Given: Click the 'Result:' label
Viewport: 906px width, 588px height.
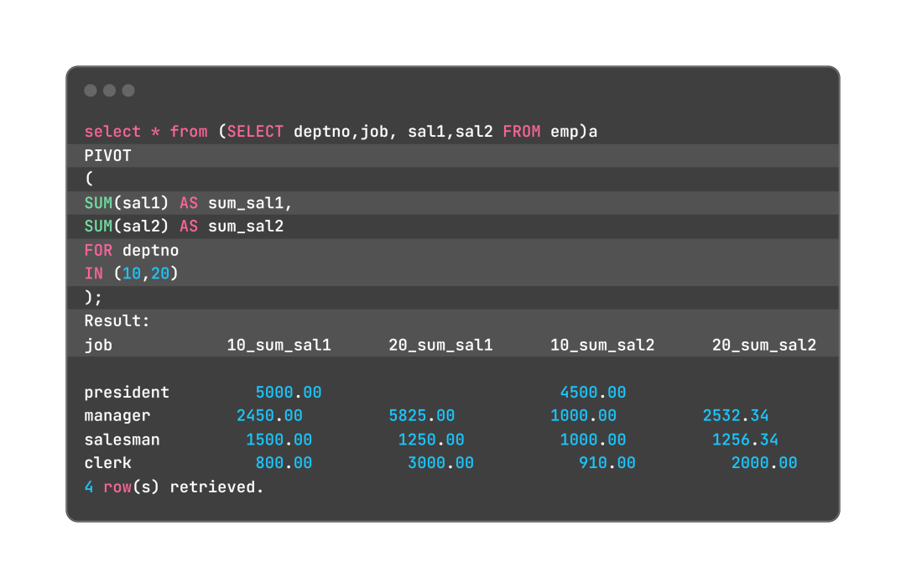Looking at the screenshot, I should click(117, 320).
